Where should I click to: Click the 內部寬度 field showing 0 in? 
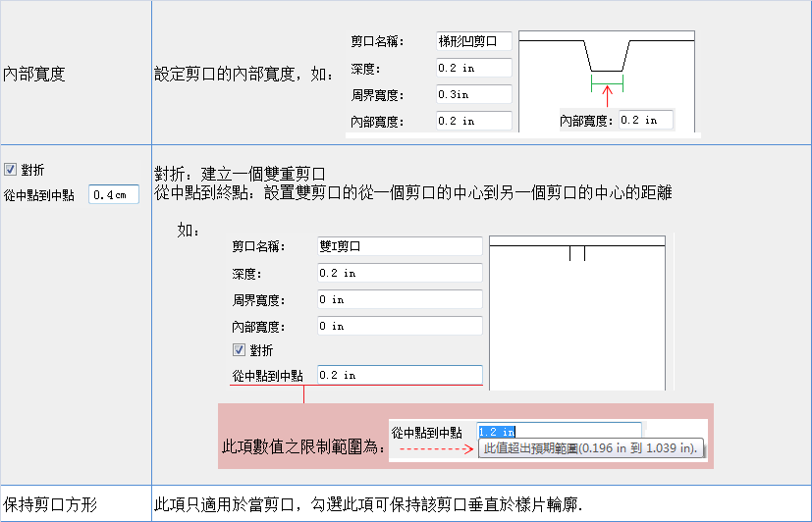coord(399,326)
